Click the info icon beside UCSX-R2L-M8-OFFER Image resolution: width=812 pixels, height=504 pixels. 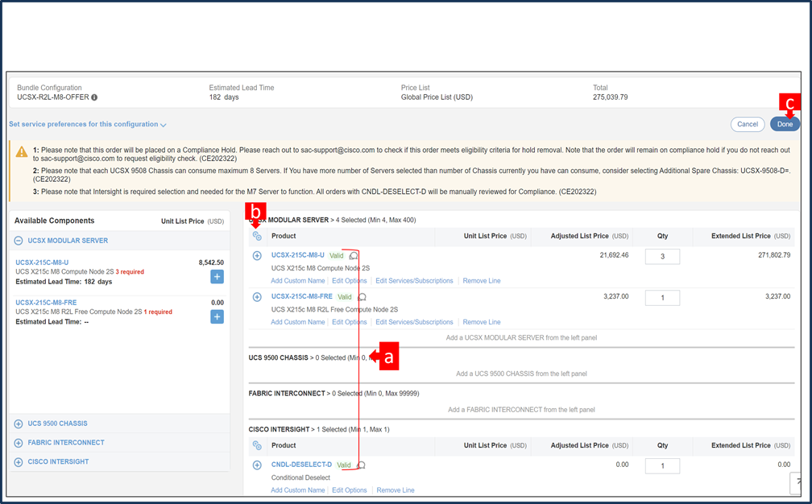click(94, 97)
